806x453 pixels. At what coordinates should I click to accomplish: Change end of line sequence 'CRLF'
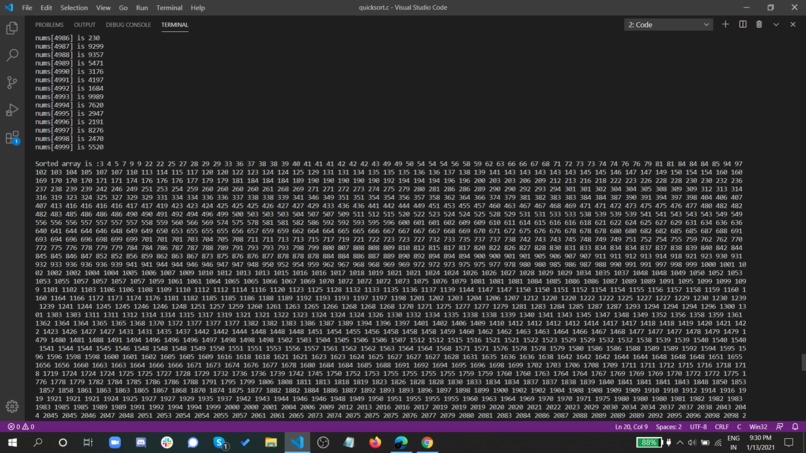[x=722, y=426]
